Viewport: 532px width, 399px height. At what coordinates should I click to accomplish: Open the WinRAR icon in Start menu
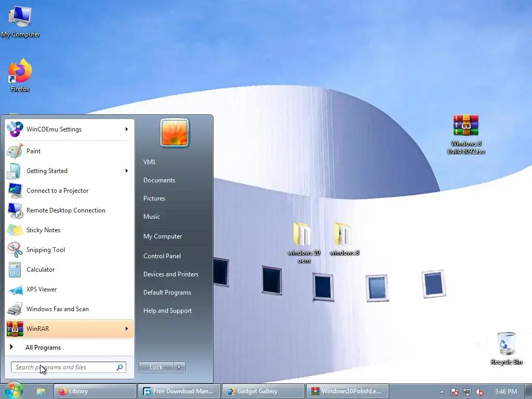point(15,329)
